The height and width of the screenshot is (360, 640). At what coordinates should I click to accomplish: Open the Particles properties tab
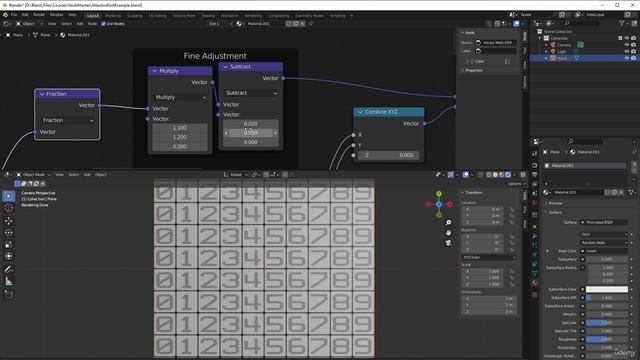pyautogui.click(x=535, y=245)
